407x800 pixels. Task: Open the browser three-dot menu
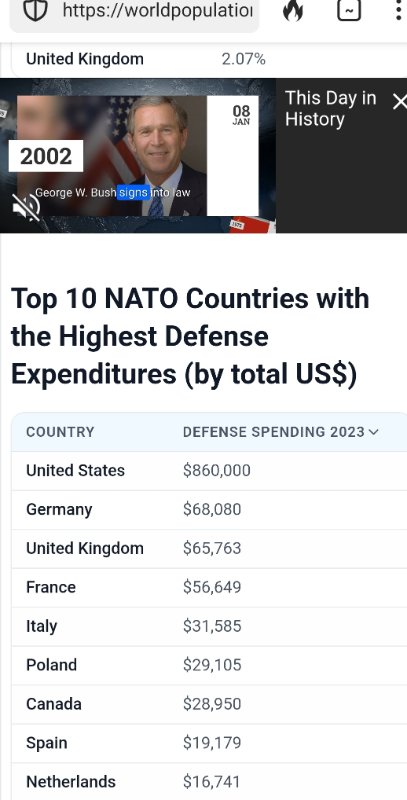tap(398, 10)
